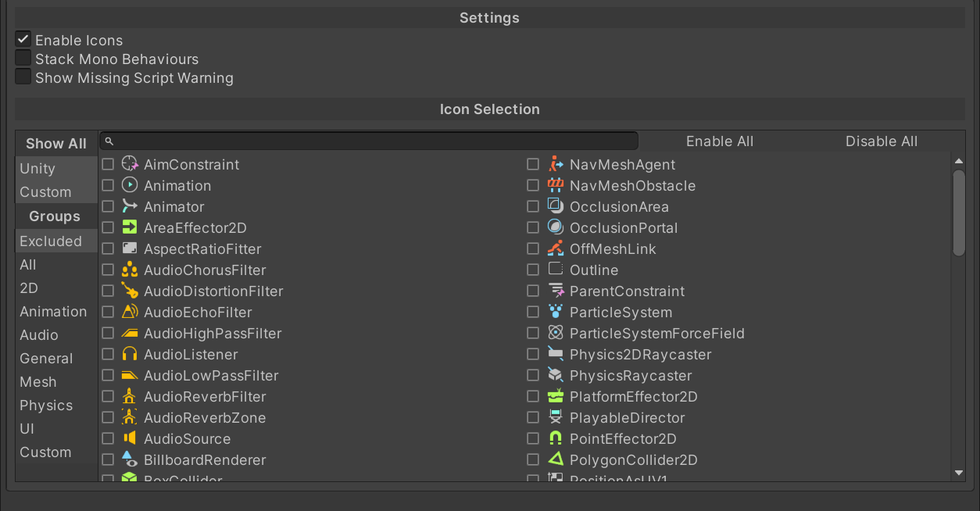The width and height of the screenshot is (980, 511).
Task: Click the ParticleSystem icon
Action: (556, 313)
